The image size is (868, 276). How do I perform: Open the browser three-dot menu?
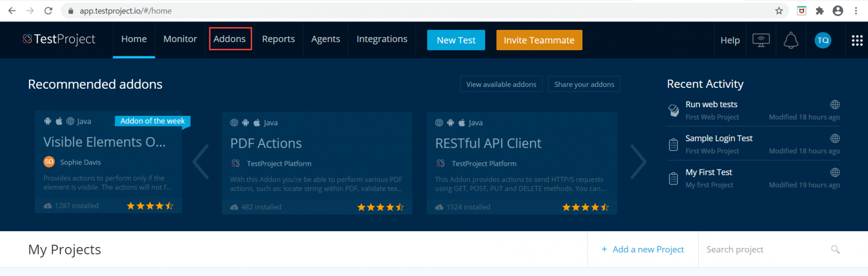(x=856, y=11)
